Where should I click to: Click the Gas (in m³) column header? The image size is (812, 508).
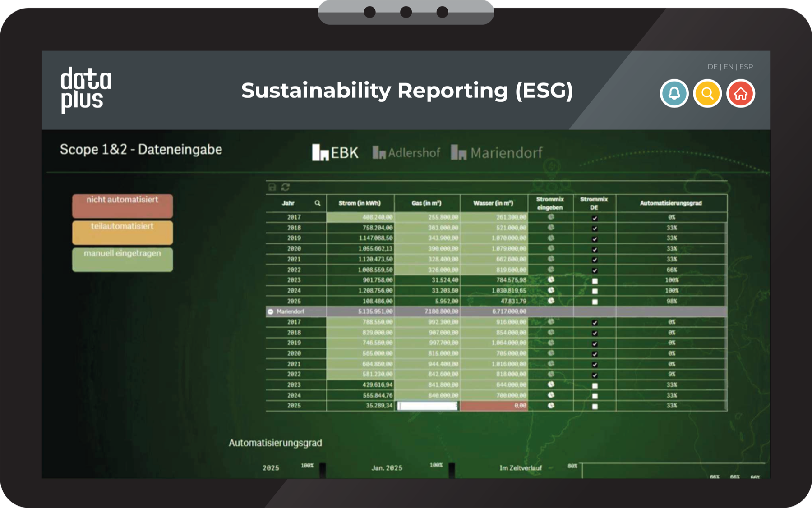point(427,203)
